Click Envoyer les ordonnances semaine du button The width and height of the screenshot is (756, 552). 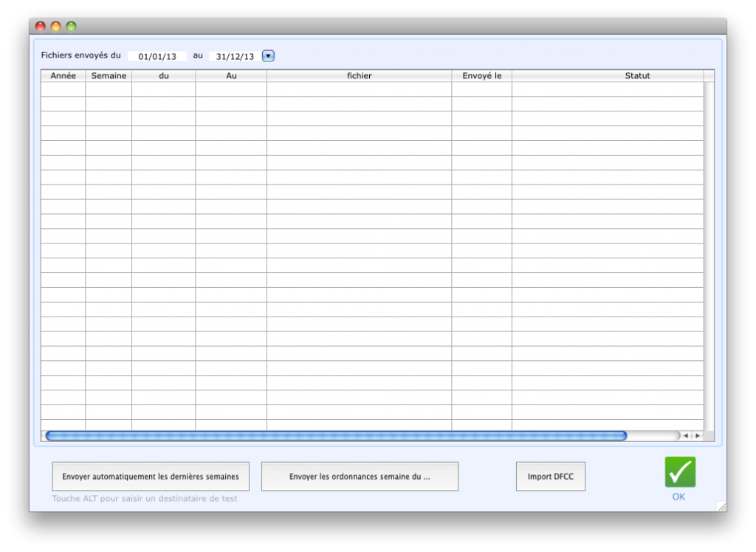click(x=360, y=476)
